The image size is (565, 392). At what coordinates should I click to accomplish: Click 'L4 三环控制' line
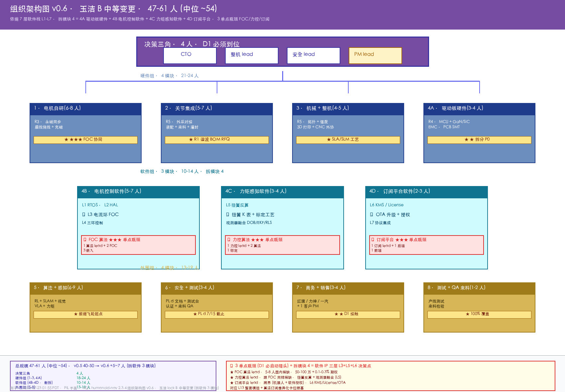click(92, 223)
